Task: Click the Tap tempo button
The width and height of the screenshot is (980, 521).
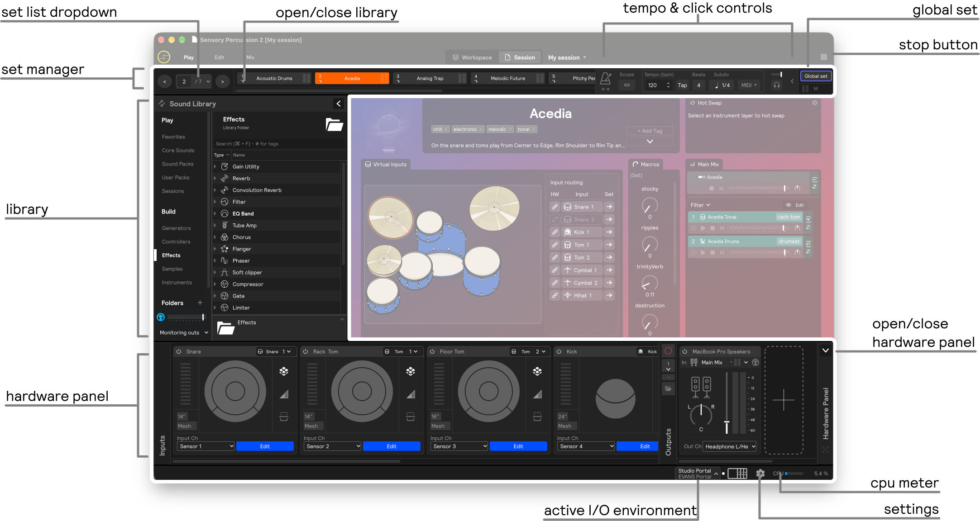Action: tap(682, 85)
